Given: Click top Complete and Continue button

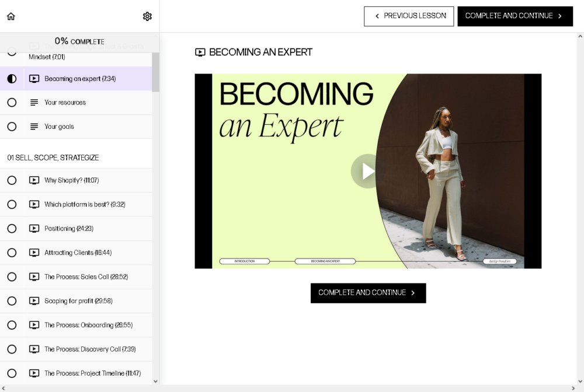Looking at the screenshot, I should pyautogui.click(x=515, y=16).
